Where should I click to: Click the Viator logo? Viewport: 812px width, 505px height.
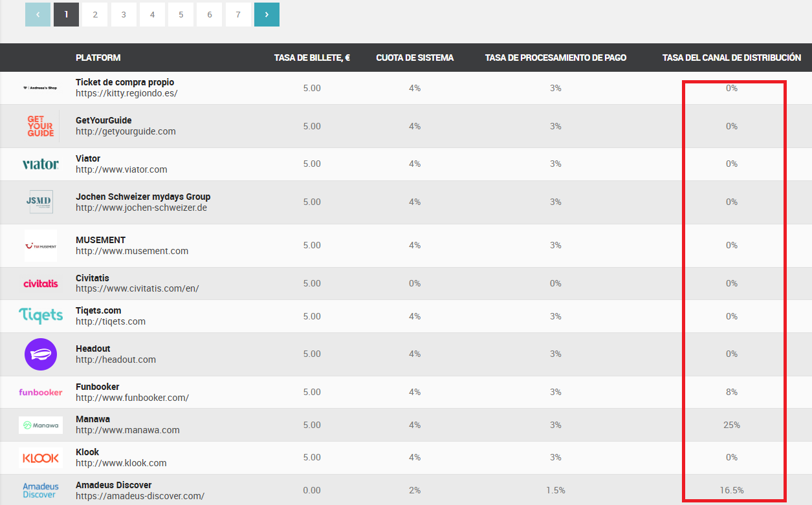pyautogui.click(x=40, y=164)
